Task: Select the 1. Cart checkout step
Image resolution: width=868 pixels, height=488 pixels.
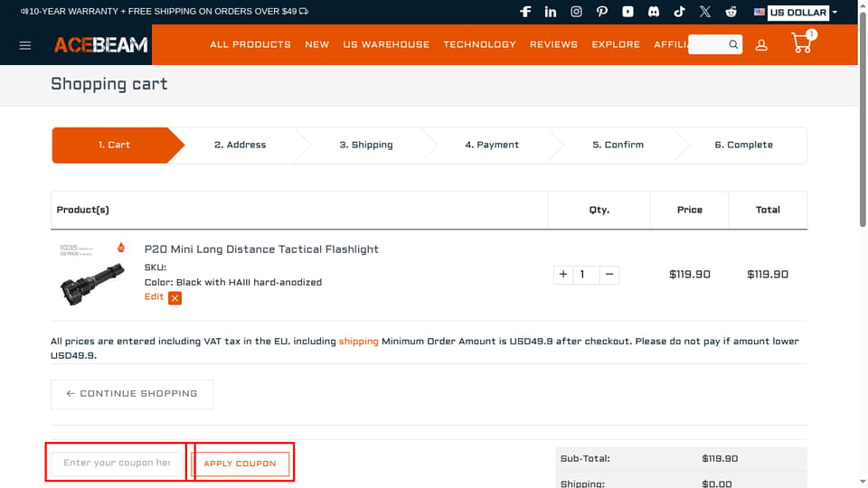Action: 115,145
